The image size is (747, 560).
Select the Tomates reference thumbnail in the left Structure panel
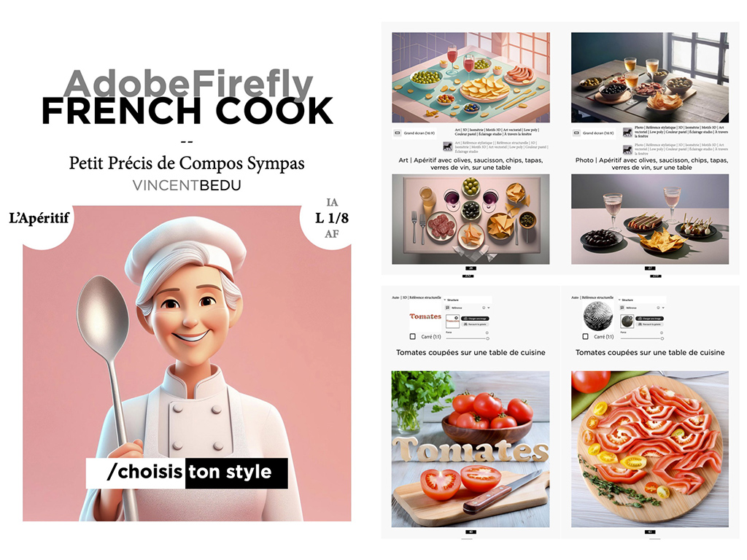tap(452, 322)
